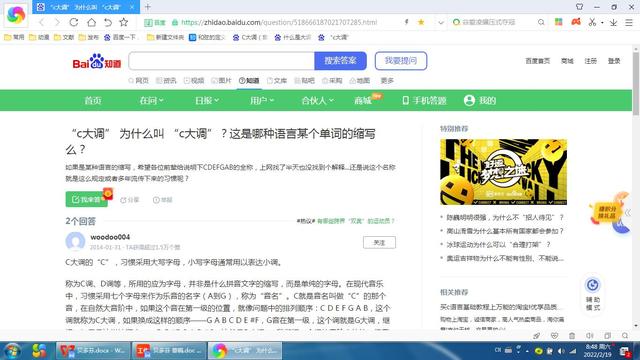The width and height of the screenshot is (640, 360).
Task: Click the skin/shirt icon in title bar
Action: [579, 7]
